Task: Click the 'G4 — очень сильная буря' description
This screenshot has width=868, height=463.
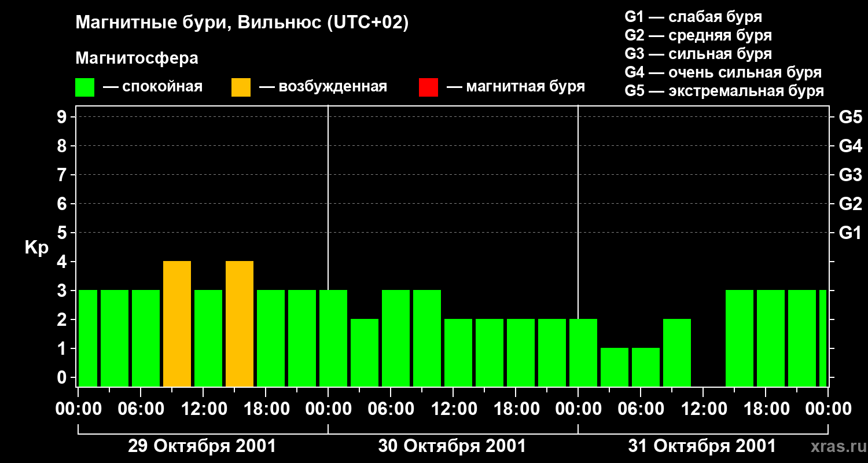Action: tap(723, 72)
